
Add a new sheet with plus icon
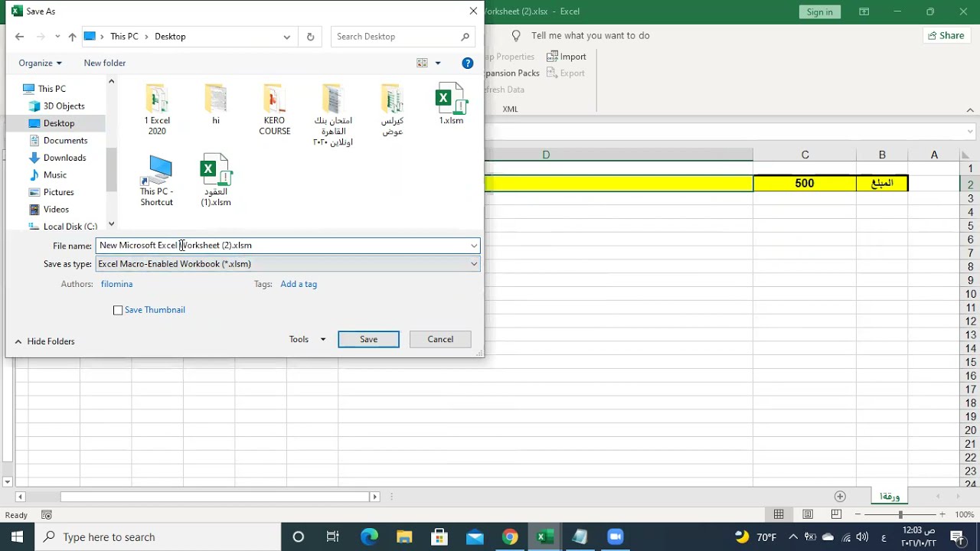(x=840, y=496)
